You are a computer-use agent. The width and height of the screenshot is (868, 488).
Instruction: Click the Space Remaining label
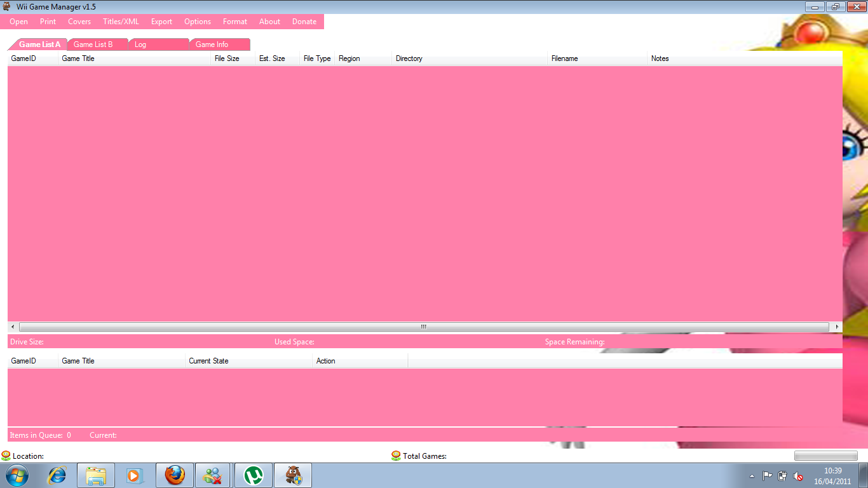(x=574, y=342)
